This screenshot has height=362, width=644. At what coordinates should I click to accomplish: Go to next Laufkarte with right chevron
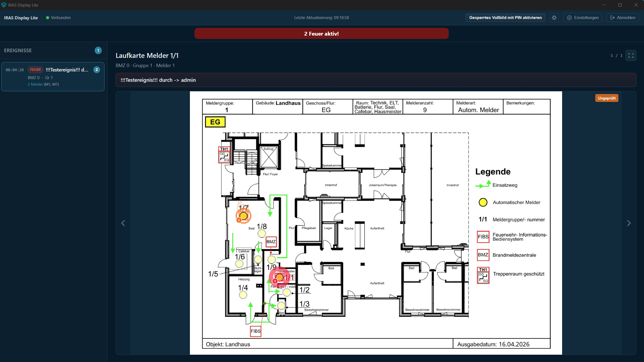click(x=629, y=223)
